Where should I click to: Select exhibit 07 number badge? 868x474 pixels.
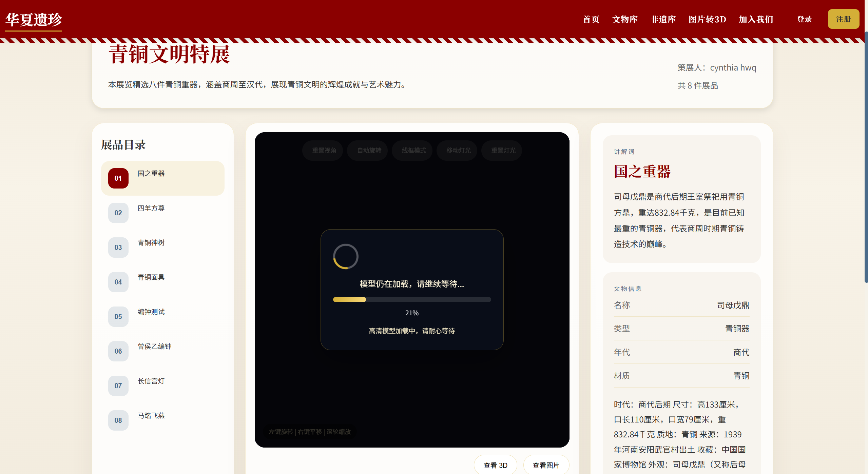pos(118,386)
